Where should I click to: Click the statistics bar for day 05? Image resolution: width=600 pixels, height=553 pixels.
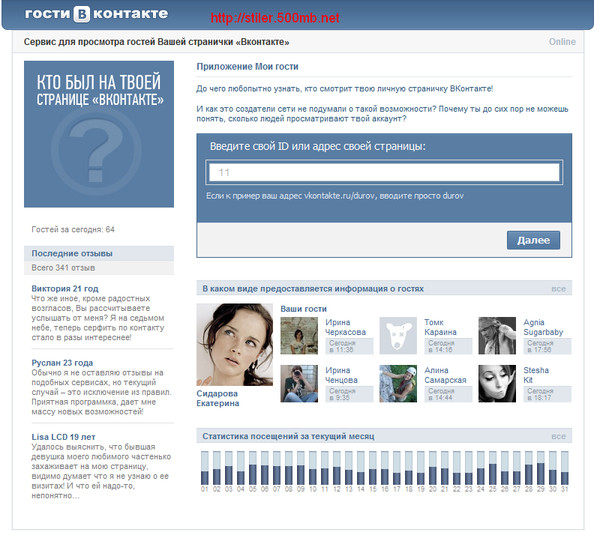point(253,468)
